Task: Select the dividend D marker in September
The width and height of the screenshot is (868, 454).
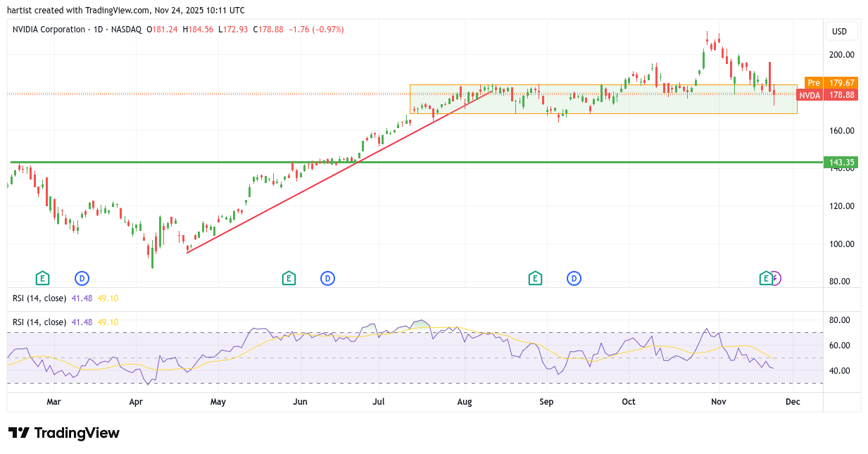Action: pos(574,278)
